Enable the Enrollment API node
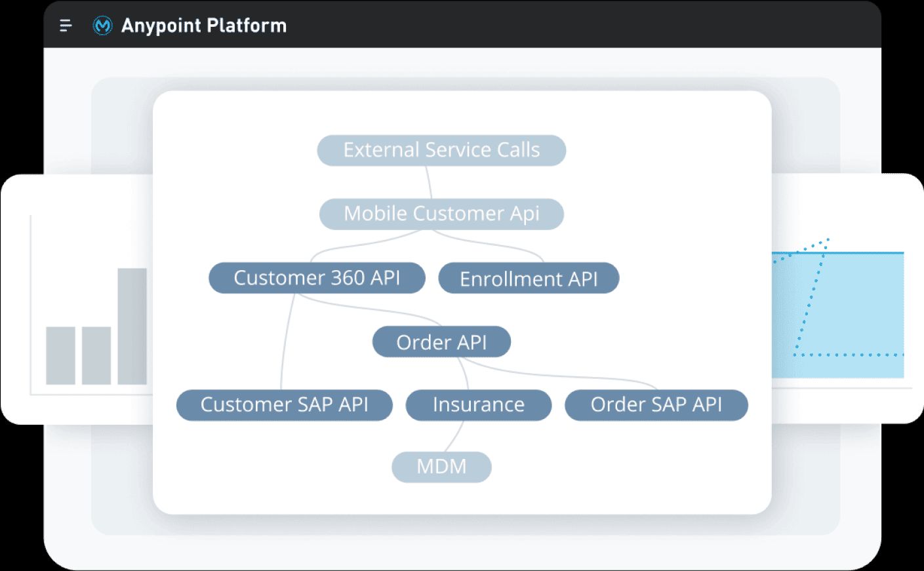 point(529,278)
